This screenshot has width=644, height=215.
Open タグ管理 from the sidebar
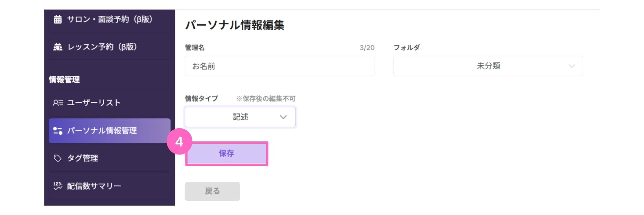pyautogui.click(x=110, y=158)
